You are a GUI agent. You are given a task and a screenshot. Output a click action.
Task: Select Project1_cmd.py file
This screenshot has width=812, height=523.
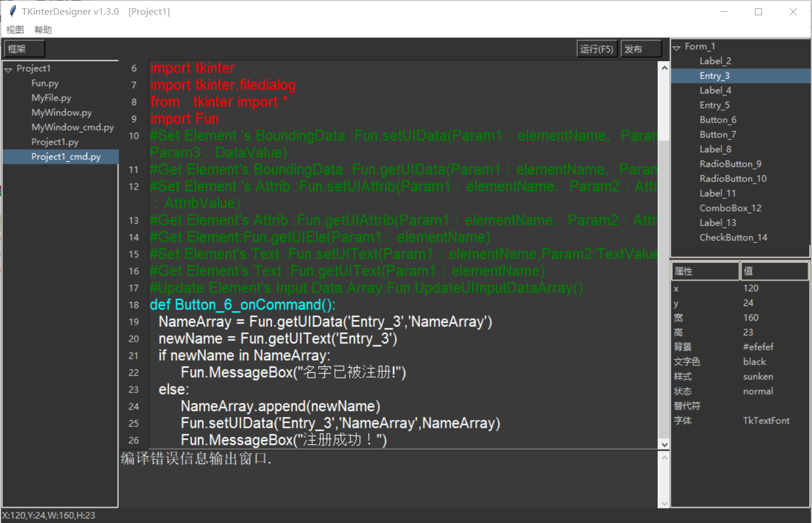tap(61, 156)
